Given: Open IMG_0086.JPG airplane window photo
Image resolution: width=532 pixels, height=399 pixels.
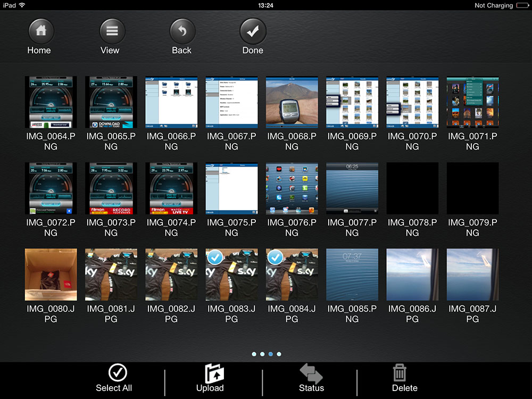Looking at the screenshot, I should [x=412, y=274].
